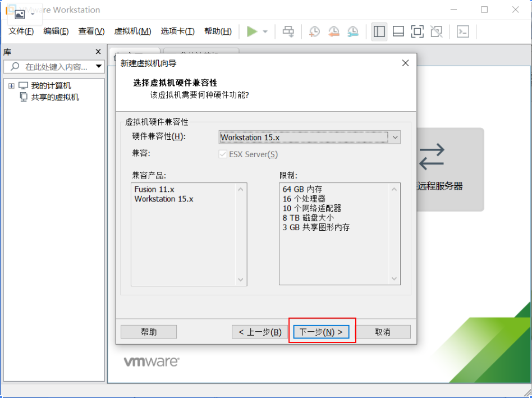Click 8 TB 磁盘大小 in limits list
This screenshot has height=398, width=532.
[309, 217]
